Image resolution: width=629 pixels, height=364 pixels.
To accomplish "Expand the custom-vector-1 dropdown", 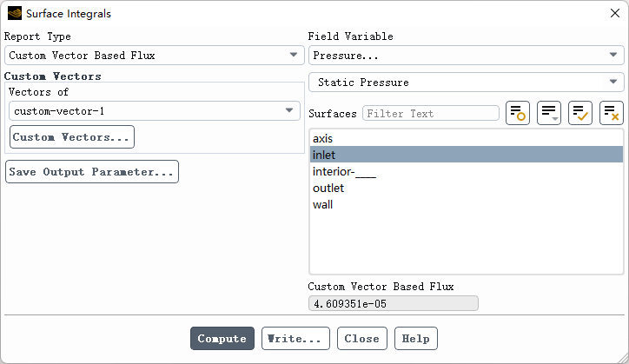I will point(155,111).
